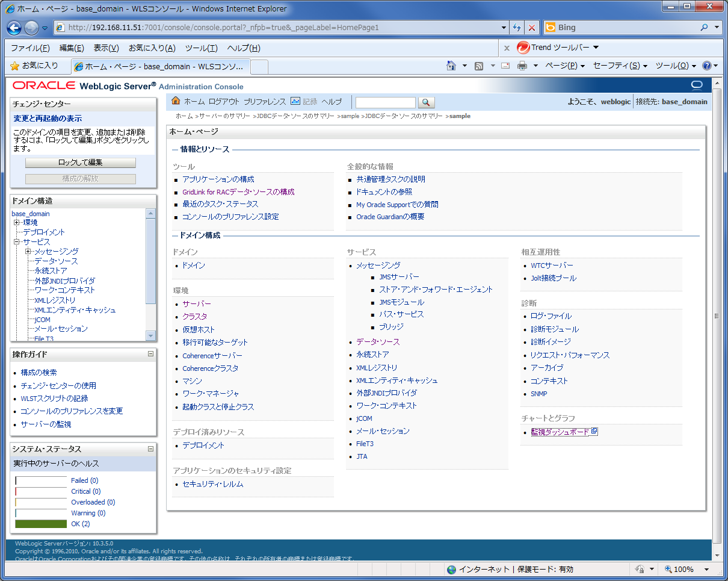Click the console search magnifier button
The width and height of the screenshot is (728, 581).
pyautogui.click(x=427, y=102)
